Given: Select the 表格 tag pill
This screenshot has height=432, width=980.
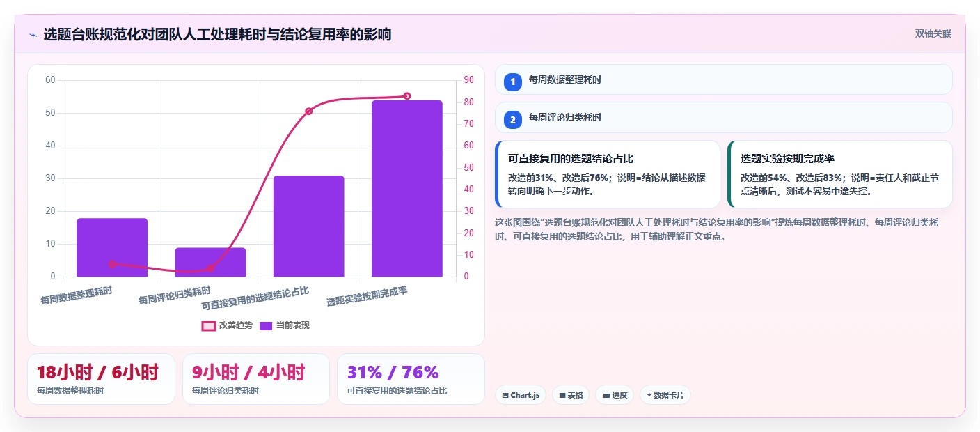Looking at the screenshot, I should (x=571, y=395).
